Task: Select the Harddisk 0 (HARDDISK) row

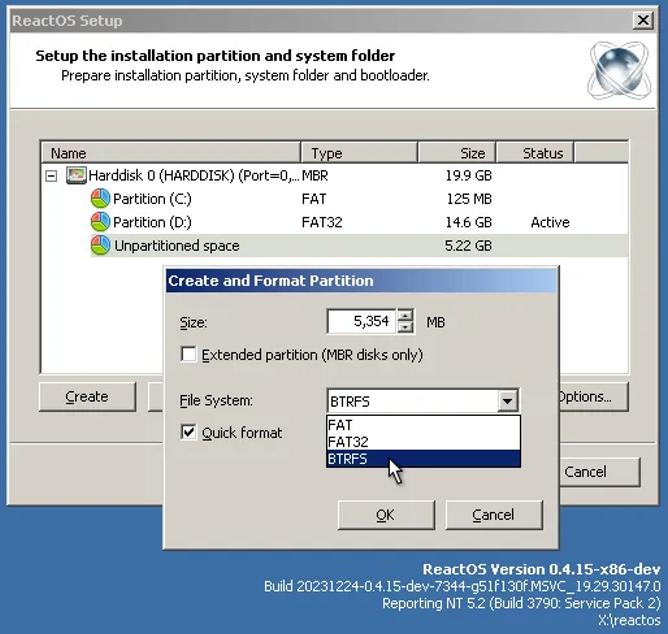Action: point(334,176)
